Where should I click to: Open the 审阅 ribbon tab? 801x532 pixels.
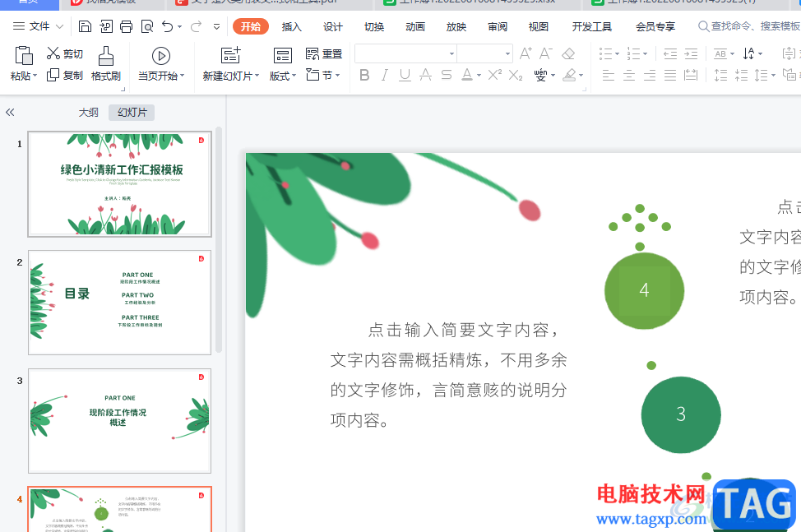click(x=497, y=26)
